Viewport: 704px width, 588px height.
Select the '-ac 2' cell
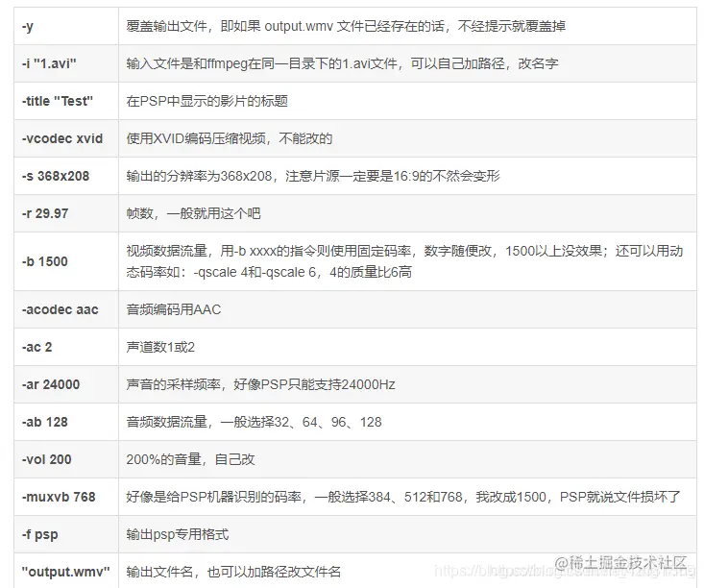[66, 347]
